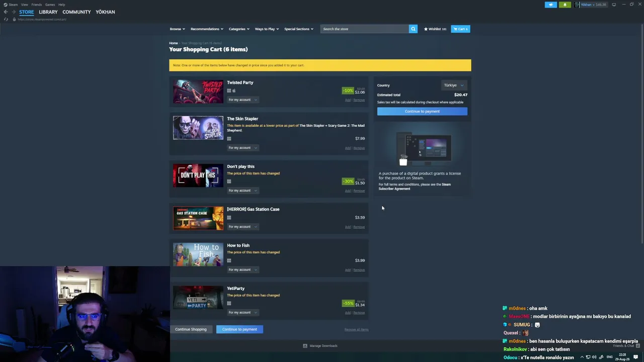Expand the Ways to Play menu
Viewport: 644px width, 362px height.
[x=267, y=29]
